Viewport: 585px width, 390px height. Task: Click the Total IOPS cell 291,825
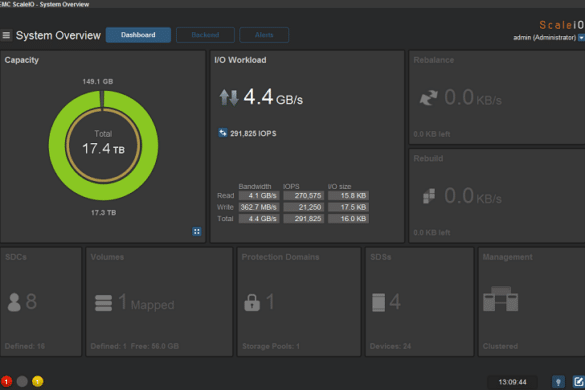(x=304, y=219)
